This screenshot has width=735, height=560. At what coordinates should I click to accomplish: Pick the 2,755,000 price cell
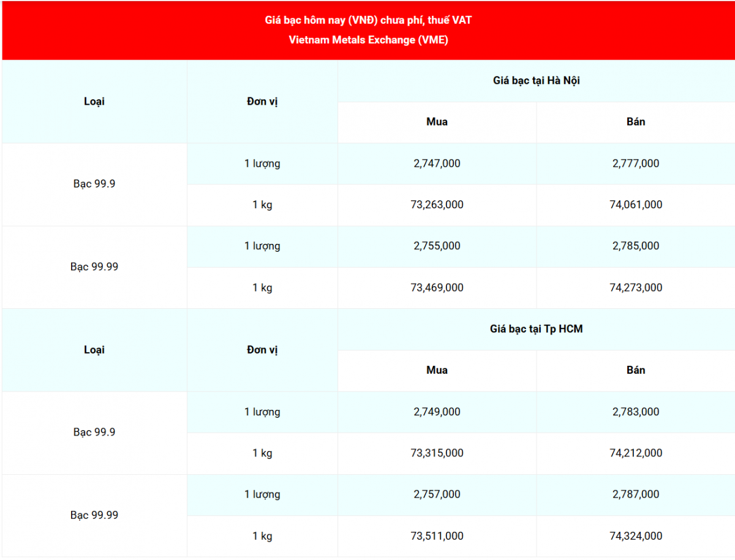tap(437, 246)
